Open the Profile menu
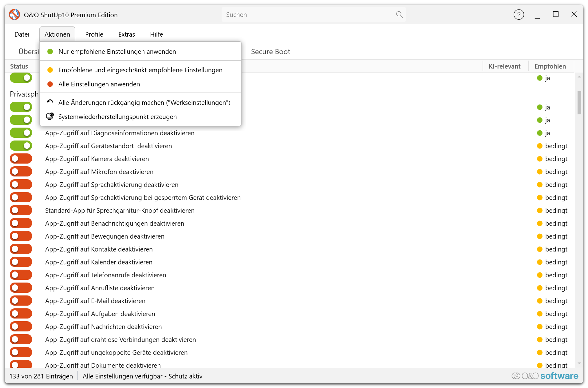 click(x=94, y=34)
